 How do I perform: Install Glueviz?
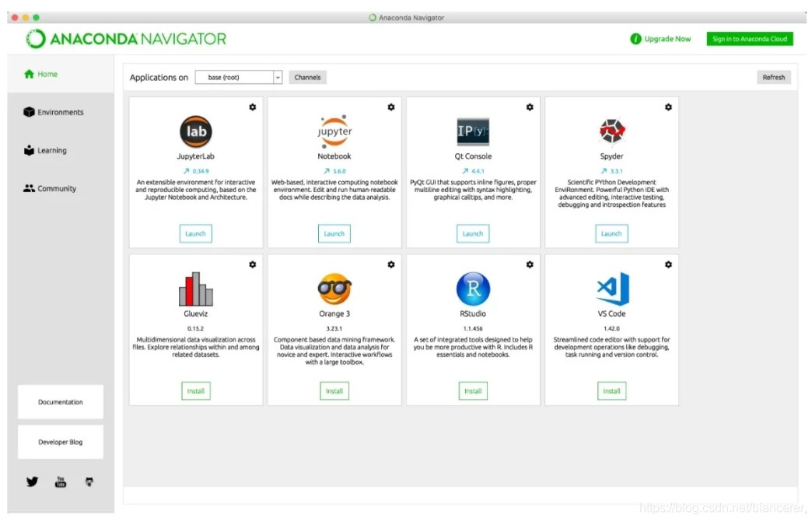[196, 391]
